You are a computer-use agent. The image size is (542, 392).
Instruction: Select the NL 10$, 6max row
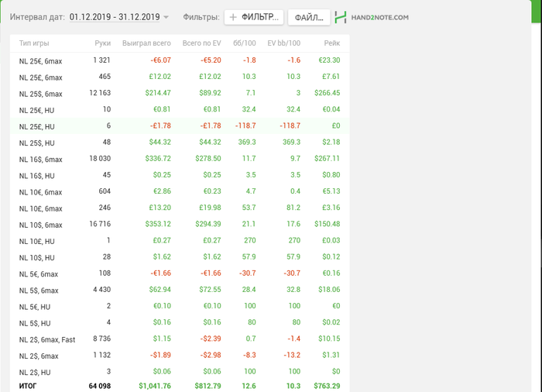tap(180, 225)
